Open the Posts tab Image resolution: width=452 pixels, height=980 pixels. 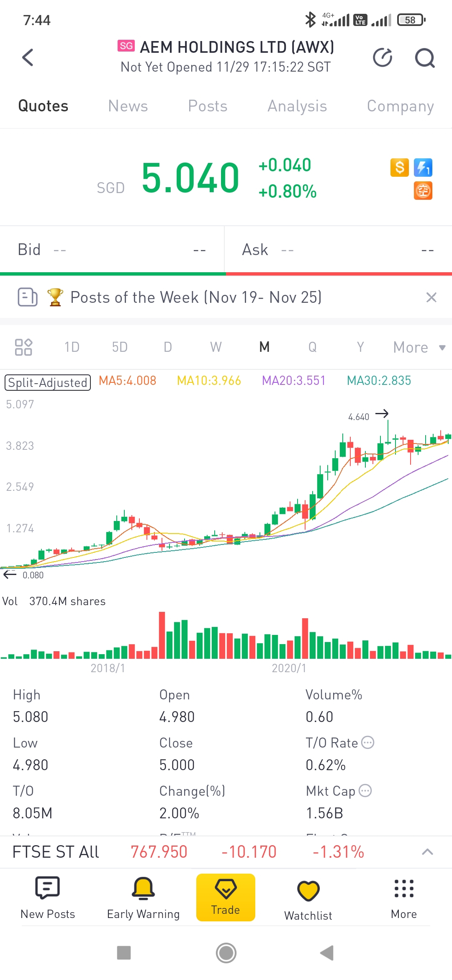pos(208,106)
